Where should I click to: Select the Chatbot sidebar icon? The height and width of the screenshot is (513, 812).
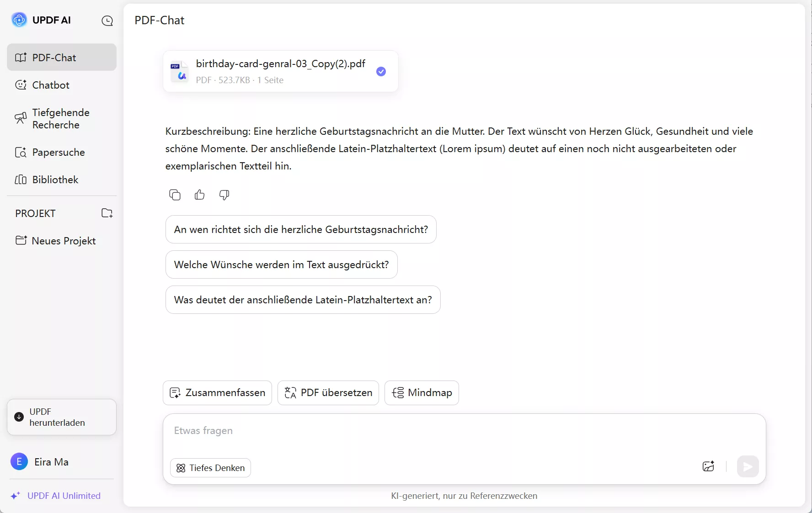(21, 85)
